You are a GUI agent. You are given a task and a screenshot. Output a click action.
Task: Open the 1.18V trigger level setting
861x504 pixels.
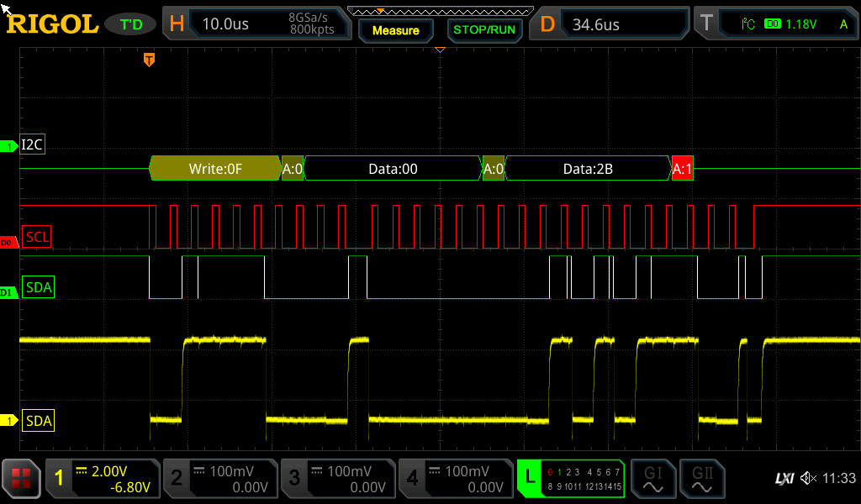pyautogui.click(x=800, y=24)
